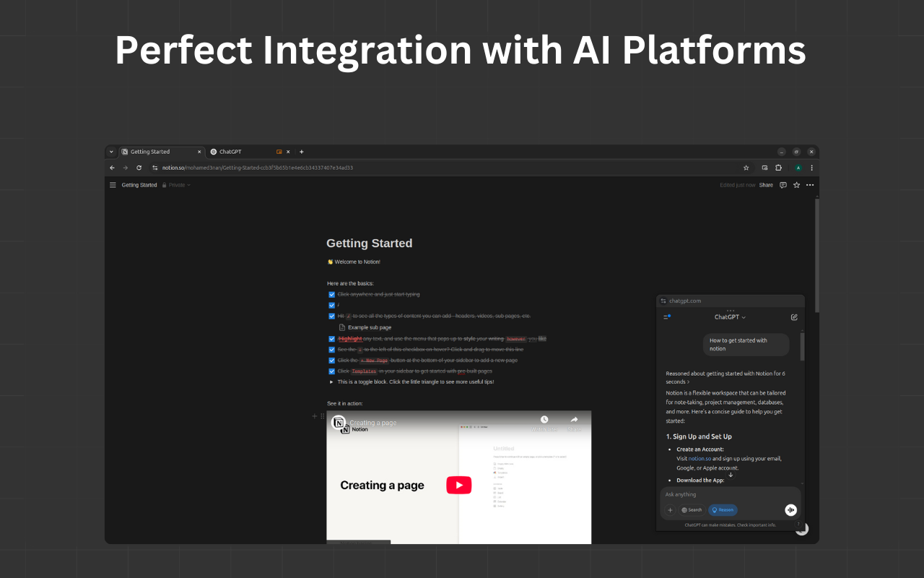Open the ChatGPT model selector dropdown

pyautogui.click(x=731, y=317)
